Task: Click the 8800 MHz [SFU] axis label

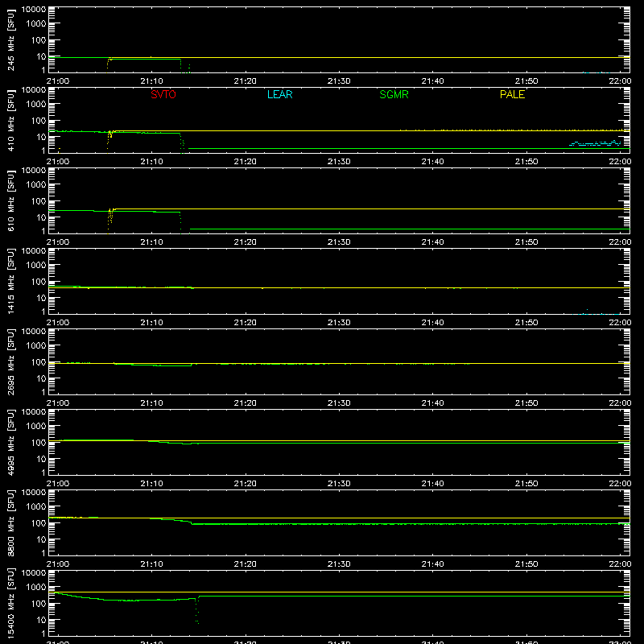Action: (x=11, y=523)
